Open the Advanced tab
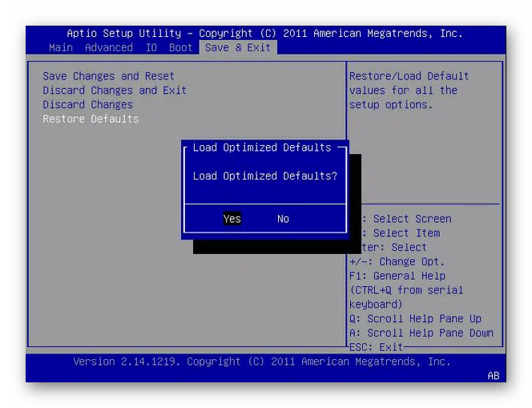 [x=109, y=47]
